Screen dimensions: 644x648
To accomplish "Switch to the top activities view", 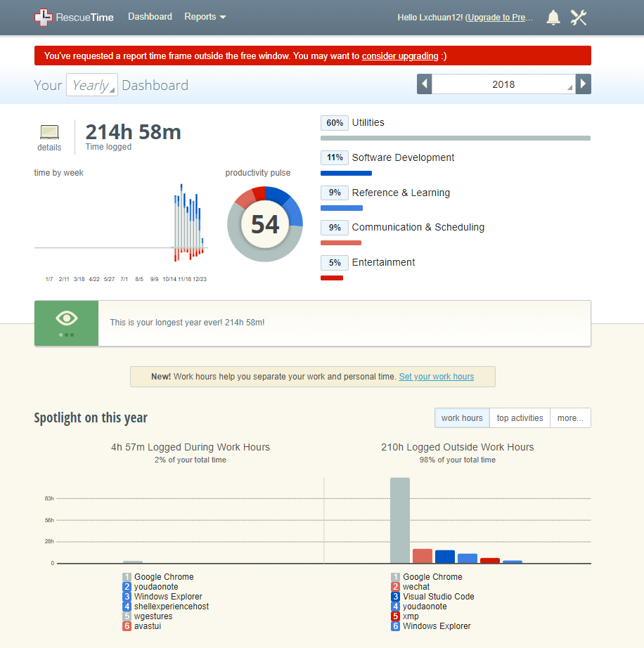I will click(x=520, y=417).
